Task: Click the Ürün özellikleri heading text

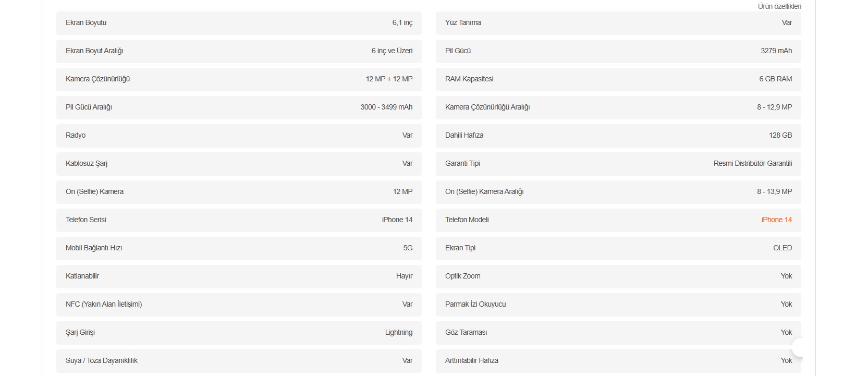Action: tap(779, 6)
